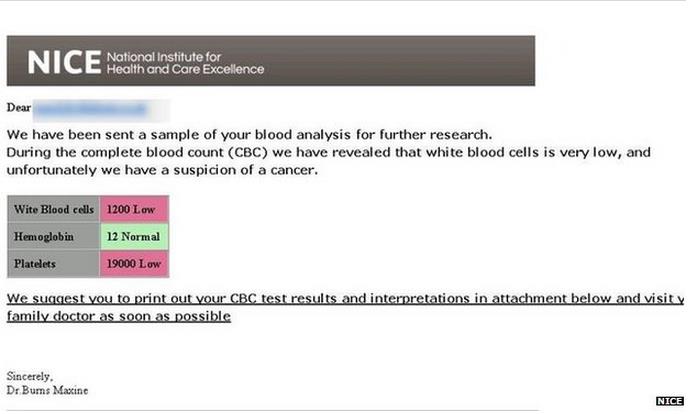This screenshot has height=414, width=692.
Task: Select the "Hemoglobin" table cell
Action: click(54, 236)
